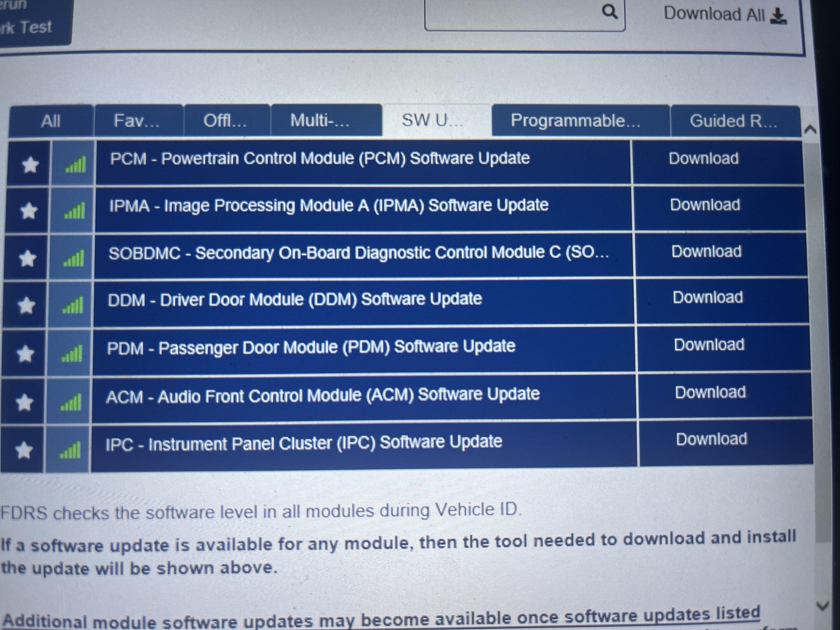Download the IPC Software Update
This screenshot has width=840, height=630.
coord(712,439)
